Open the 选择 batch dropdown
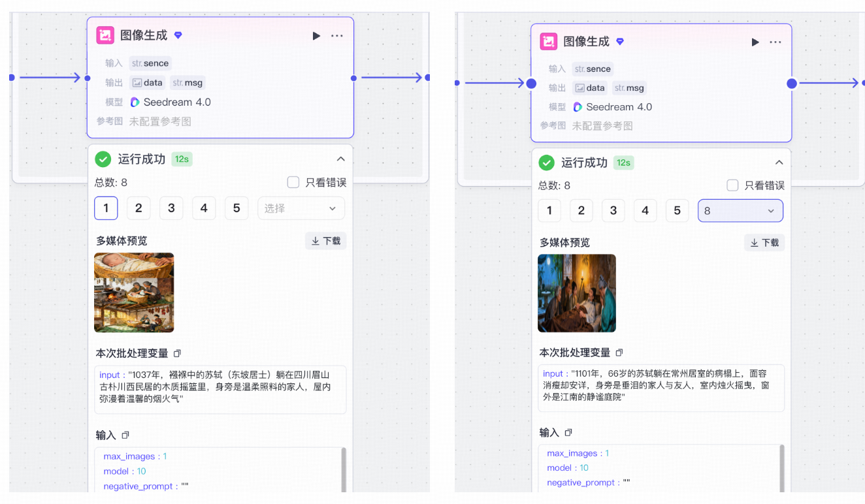Viewport: 865px width, 504px height. pyautogui.click(x=301, y=208)
